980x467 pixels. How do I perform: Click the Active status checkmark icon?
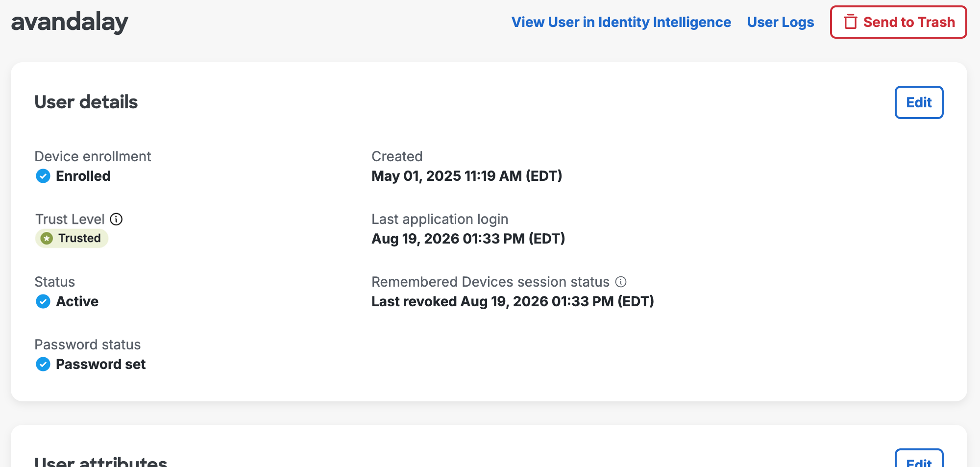tap(43, 301)
